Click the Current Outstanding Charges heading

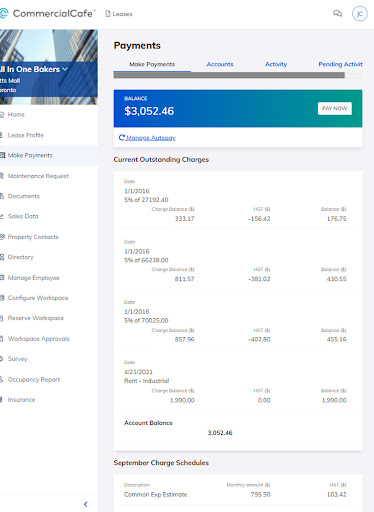[x=161, y=159]
